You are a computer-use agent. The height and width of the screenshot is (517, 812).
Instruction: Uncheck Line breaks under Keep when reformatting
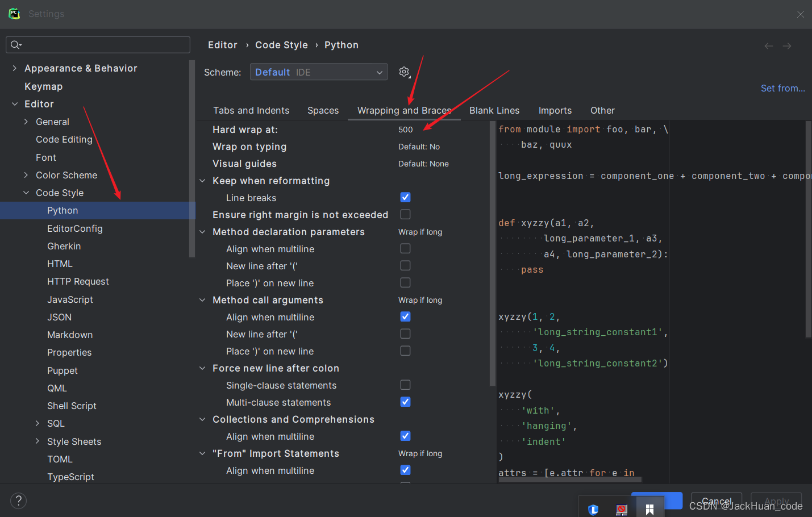[405, 197]
